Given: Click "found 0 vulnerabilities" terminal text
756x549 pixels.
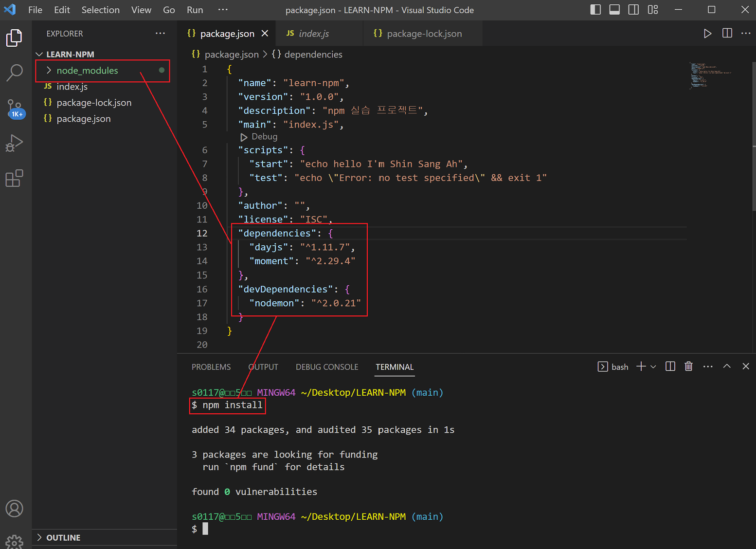Looking at the screenshot, I should pyautogui.click(x=254, y=492).
